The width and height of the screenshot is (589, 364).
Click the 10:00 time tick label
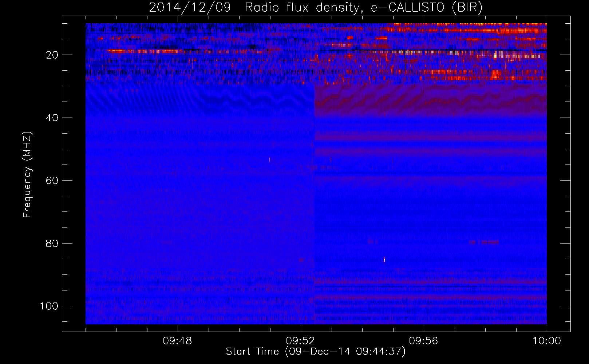547,341
